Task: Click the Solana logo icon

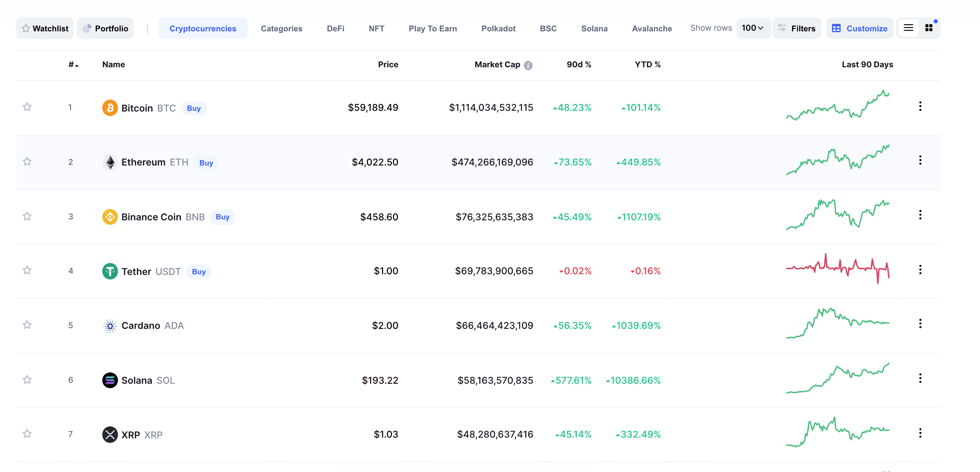Action: 110,380
